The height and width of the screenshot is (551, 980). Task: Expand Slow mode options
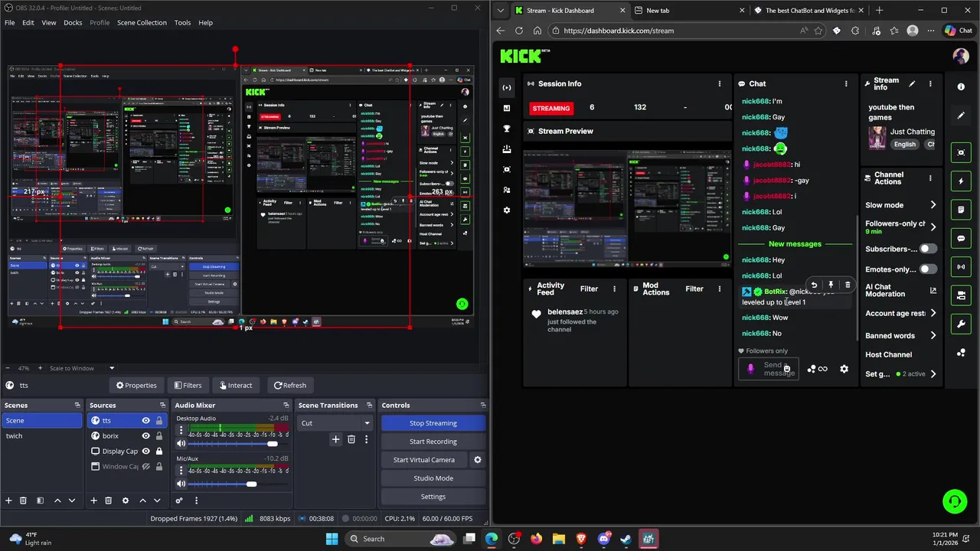tap(933, 205)
